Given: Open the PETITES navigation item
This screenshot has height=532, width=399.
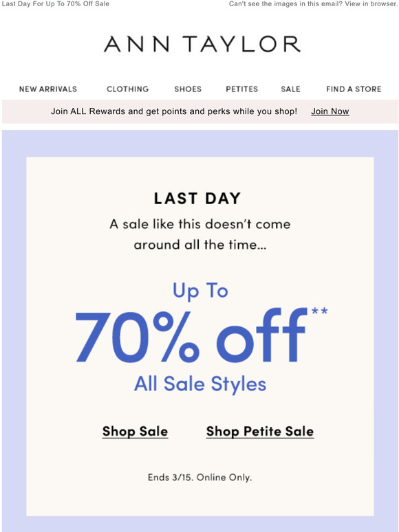Looking at the screenshot, I should click(x=241, y=89).
